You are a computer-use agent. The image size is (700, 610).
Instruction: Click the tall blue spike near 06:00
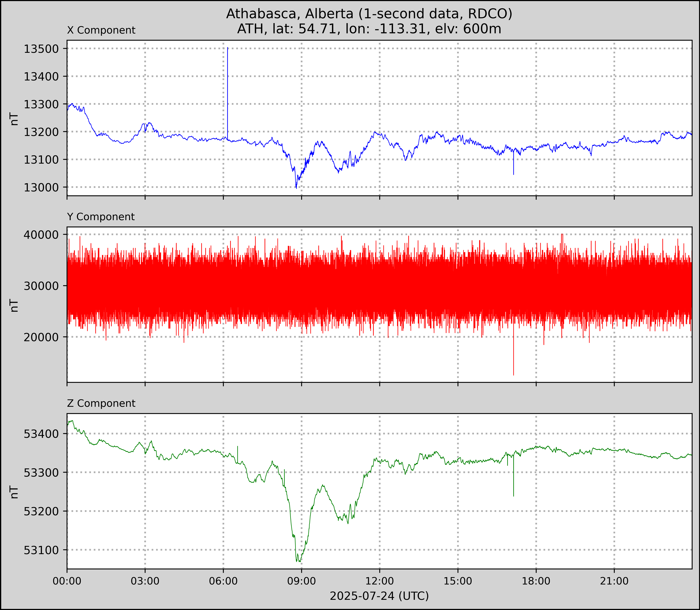point(228,92)
